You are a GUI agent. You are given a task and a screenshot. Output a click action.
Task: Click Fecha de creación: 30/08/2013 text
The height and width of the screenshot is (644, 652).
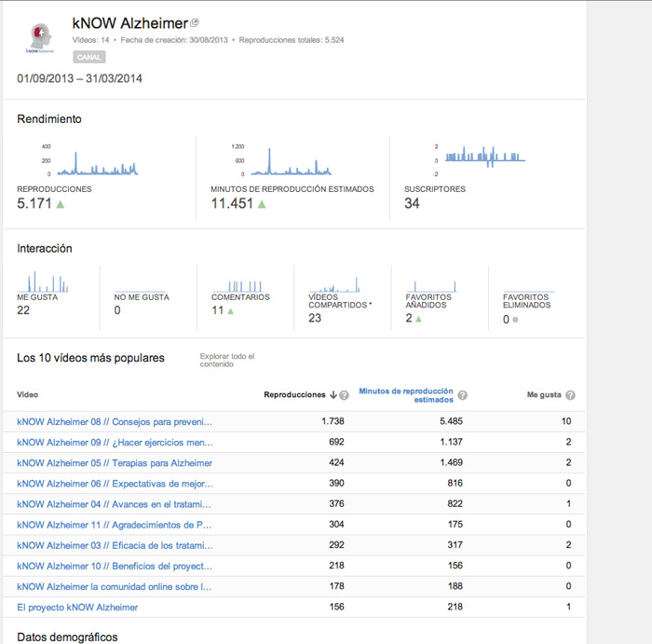click(174, 40)
